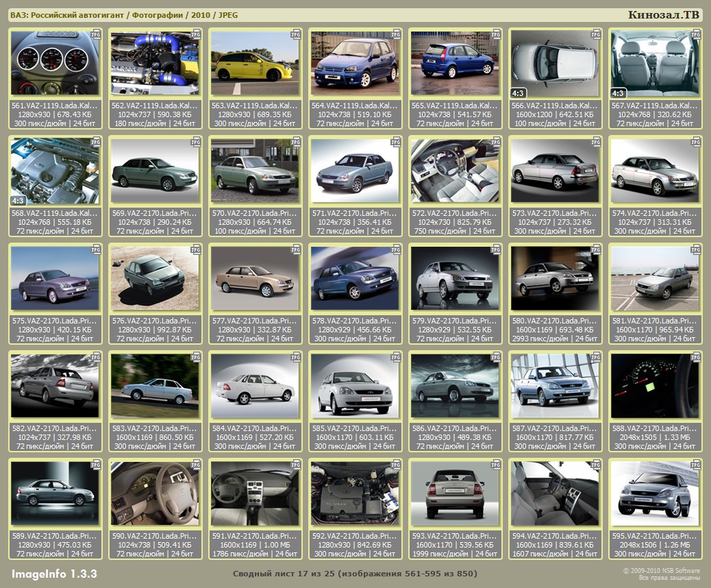The height and width of the screenshot is (588, 711).
Task: Open blue Kalina hatchback thumbnail 565
Action: [x=455, y=63]
